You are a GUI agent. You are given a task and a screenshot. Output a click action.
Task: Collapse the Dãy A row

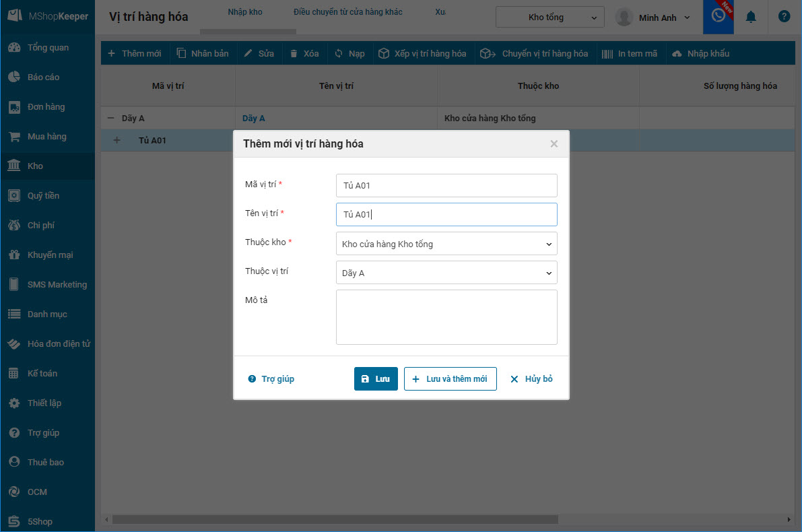pos(110,118)
